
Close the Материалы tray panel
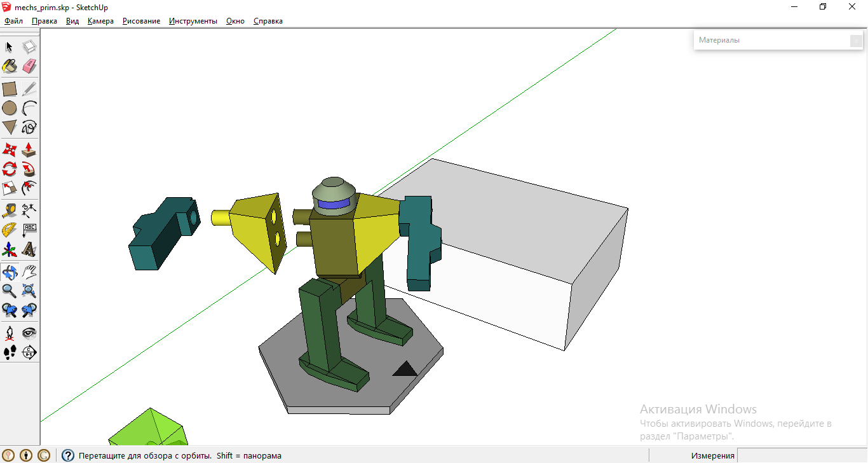(x=855, y=41)
